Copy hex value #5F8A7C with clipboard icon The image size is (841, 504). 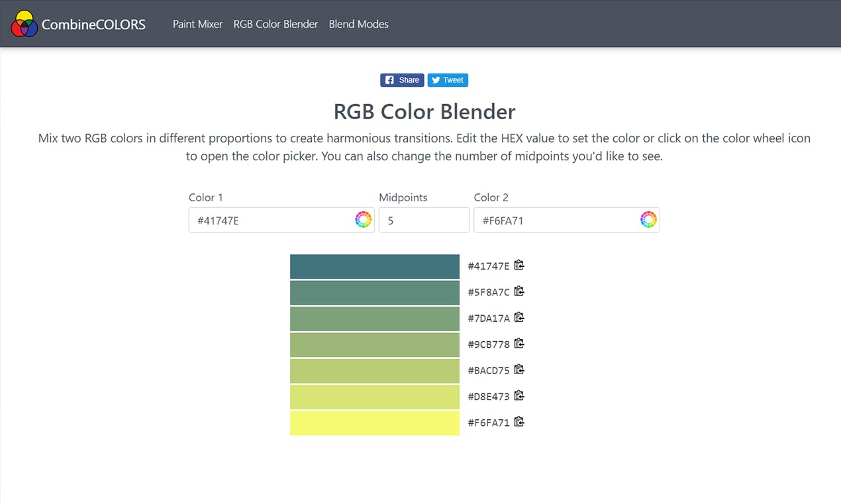519,291
